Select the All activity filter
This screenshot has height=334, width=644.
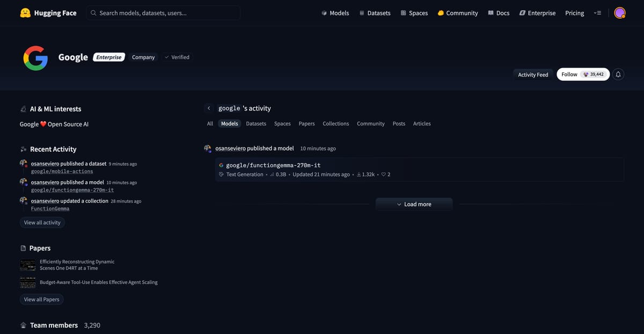click(x=210, y=124)
